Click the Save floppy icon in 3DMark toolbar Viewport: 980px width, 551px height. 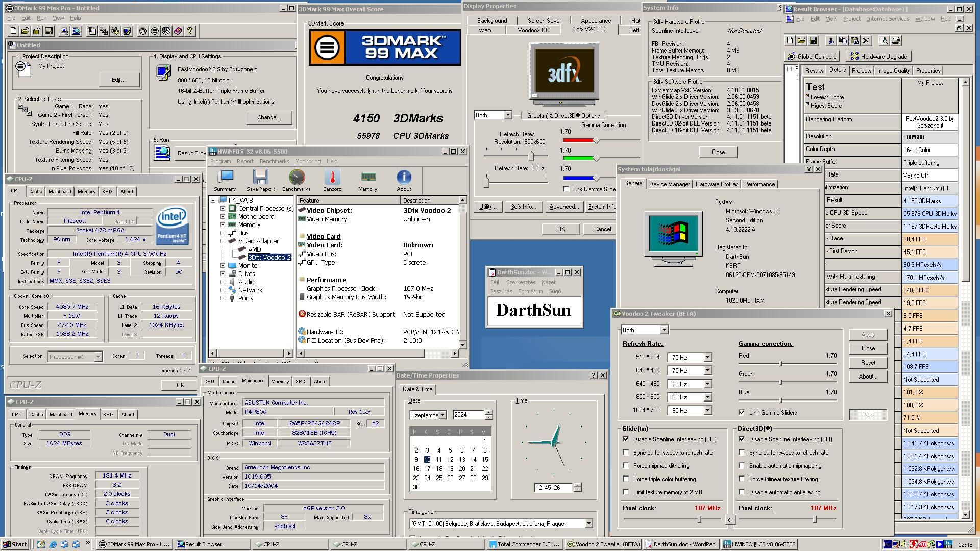[x=48, y=31]
